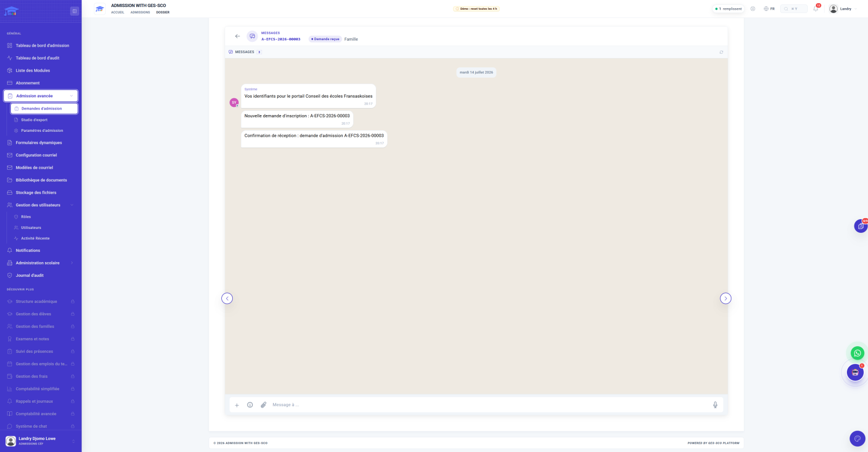Click the 'Vos identifiants' message

click(x=308, y=96)
